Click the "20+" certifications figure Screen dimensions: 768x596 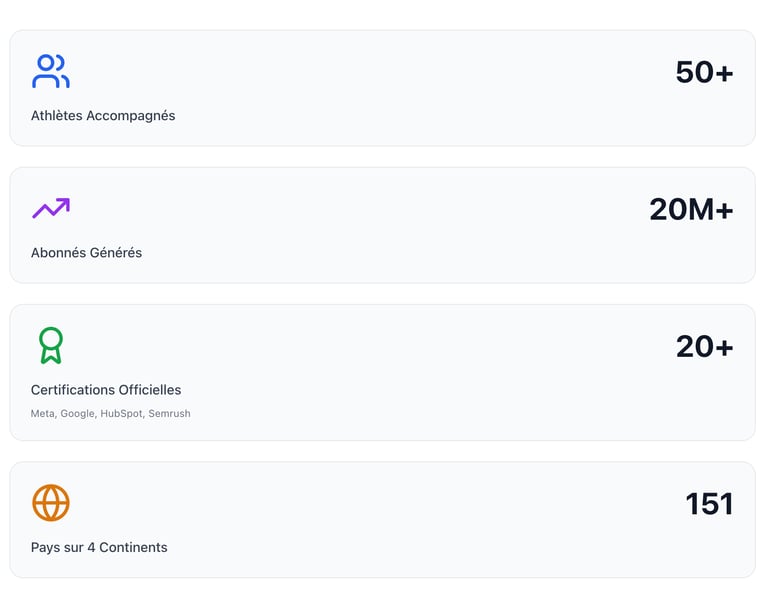704,346
